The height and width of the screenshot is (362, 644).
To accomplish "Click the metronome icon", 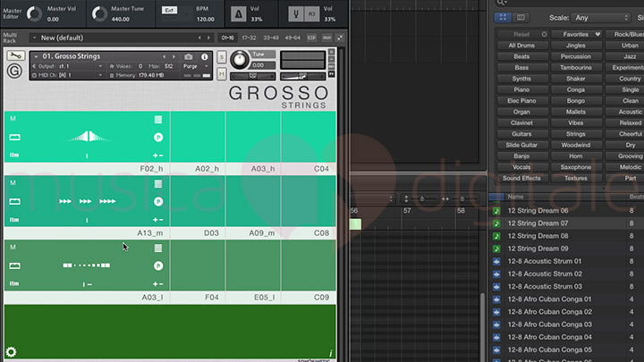I will tap(237, 13).
